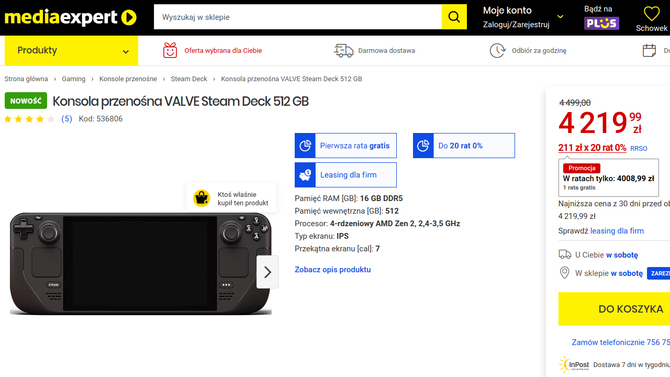Screen dimensions: 670x377
Task: Click the gift icon for personalized offer
Action: [x=170, y=50]
